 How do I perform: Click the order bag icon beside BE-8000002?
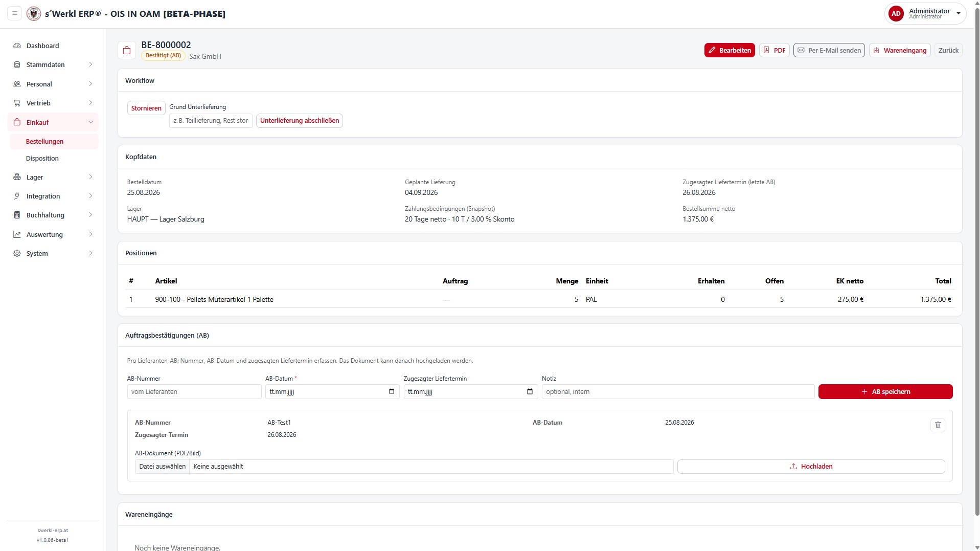(x=127, y=50)
